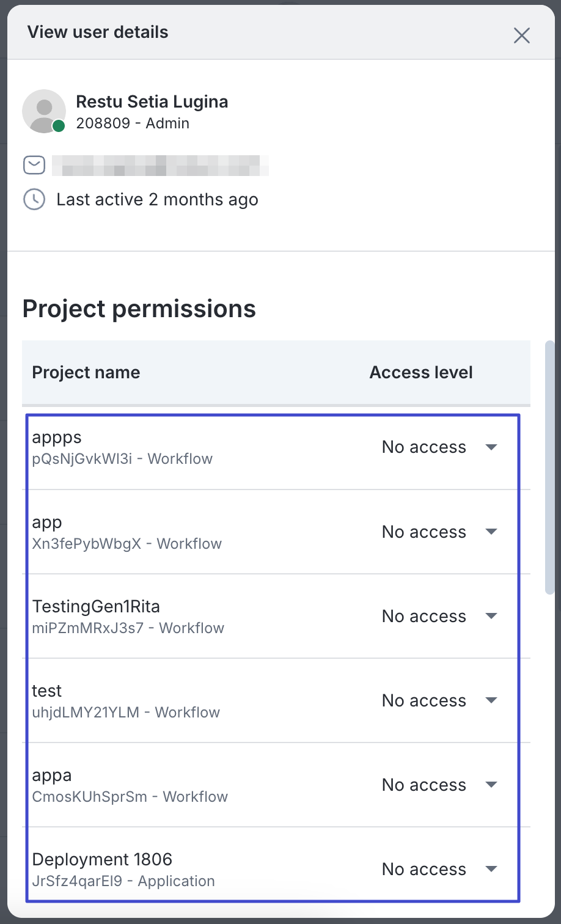Viewport: 561px width, 924px height.
Task: Click the Project name column header
Action: (86, 373)
